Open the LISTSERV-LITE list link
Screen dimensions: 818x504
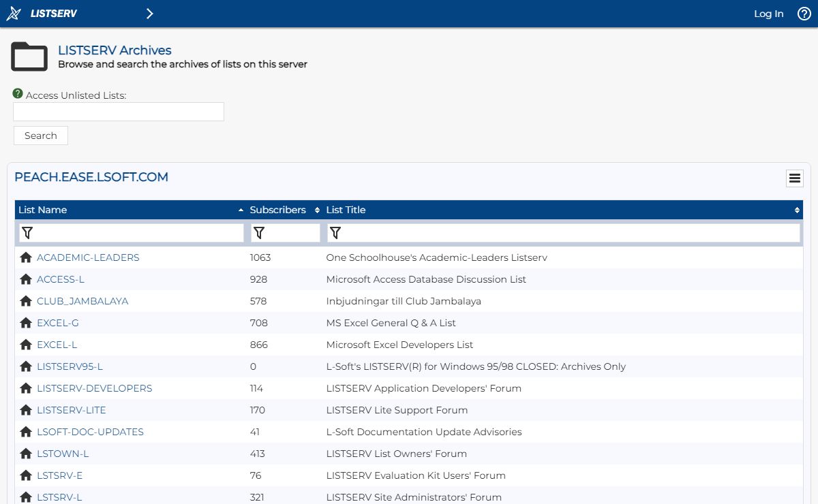(x=72, y=410)
